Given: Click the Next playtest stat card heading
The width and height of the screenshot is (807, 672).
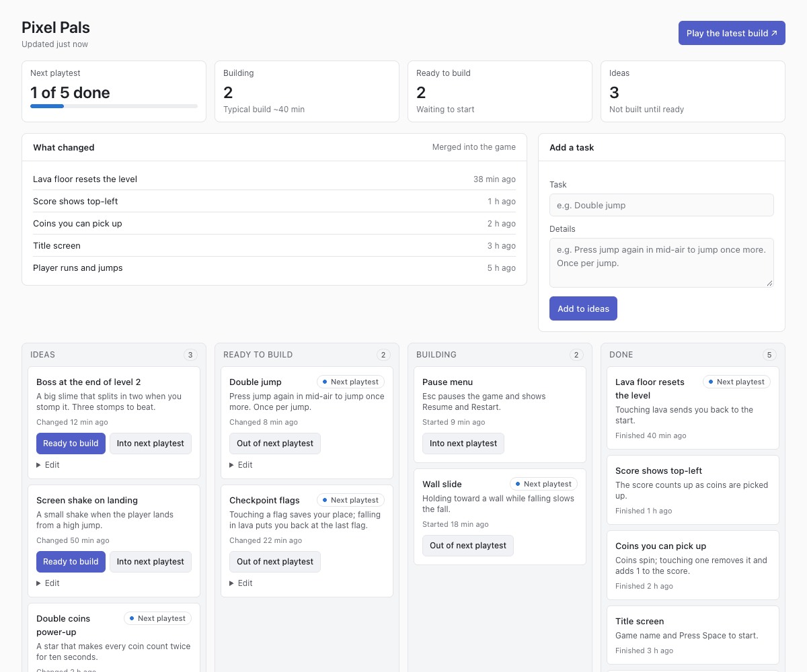Looking at the screenshot, I should pos(55,73).
